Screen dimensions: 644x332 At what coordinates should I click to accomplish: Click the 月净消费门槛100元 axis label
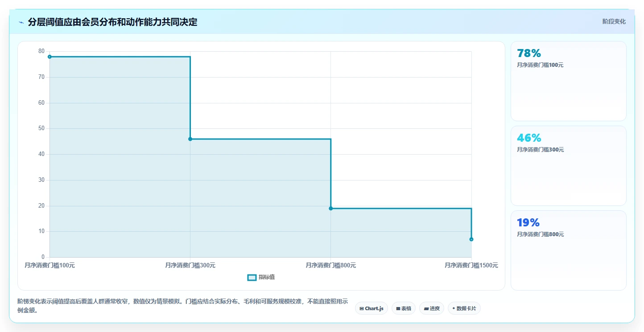50,265
